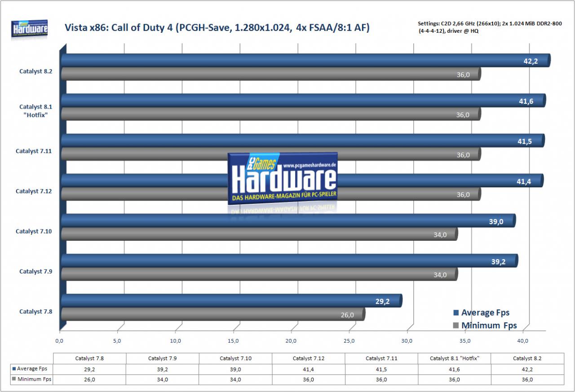Click the Minimum Fps table cell under Catalyst 8.2
Image resolution: width=575 pixels, height=392 pixels.
tap(526, 379)
